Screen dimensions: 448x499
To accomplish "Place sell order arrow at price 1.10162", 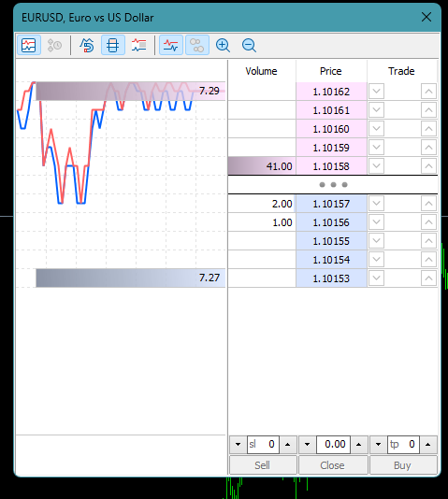I will [x=376, y=92].
